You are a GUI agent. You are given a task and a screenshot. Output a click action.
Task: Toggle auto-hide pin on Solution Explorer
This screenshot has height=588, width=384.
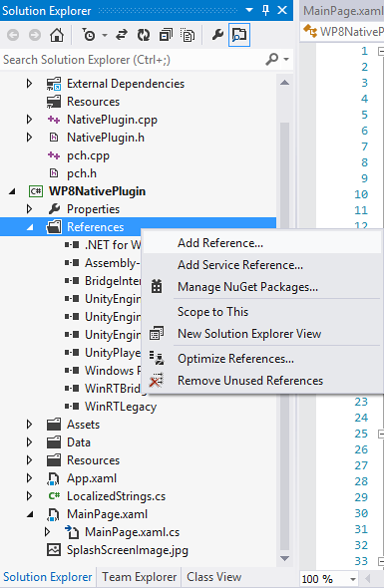[x=265, y=10]
